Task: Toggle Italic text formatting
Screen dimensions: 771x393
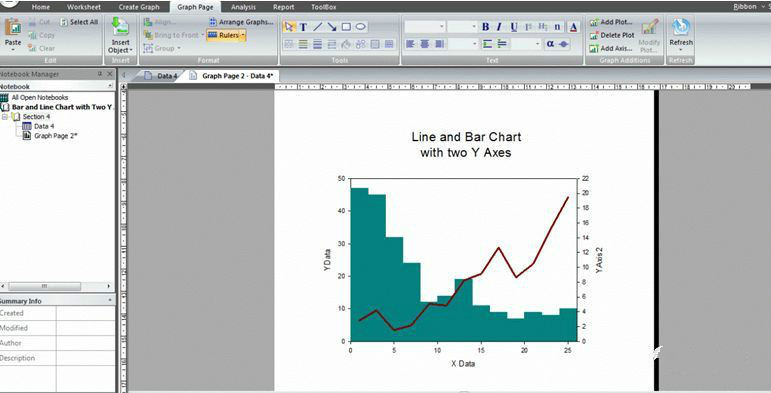Action: click(499, 27)
